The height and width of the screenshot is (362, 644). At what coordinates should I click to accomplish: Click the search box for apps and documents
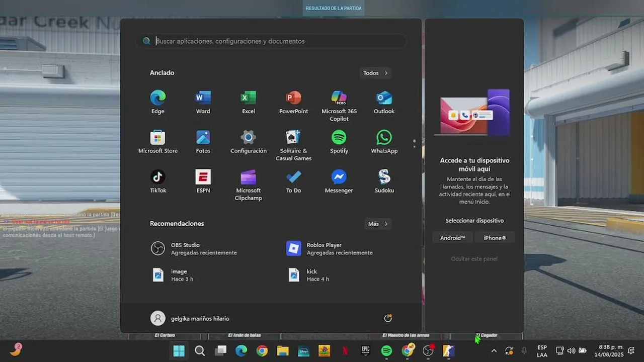point(271,41)
